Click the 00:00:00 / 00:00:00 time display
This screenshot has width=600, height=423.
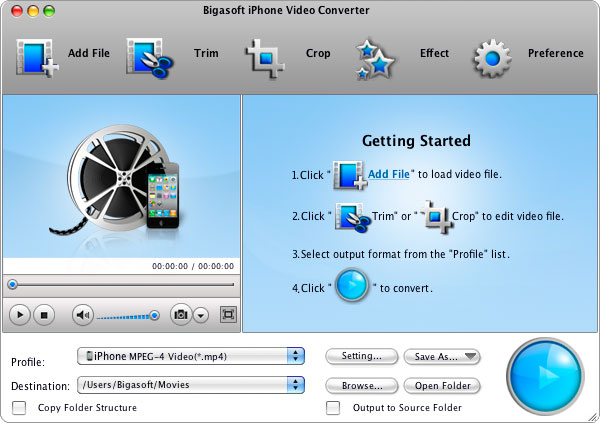coord(193,266)
